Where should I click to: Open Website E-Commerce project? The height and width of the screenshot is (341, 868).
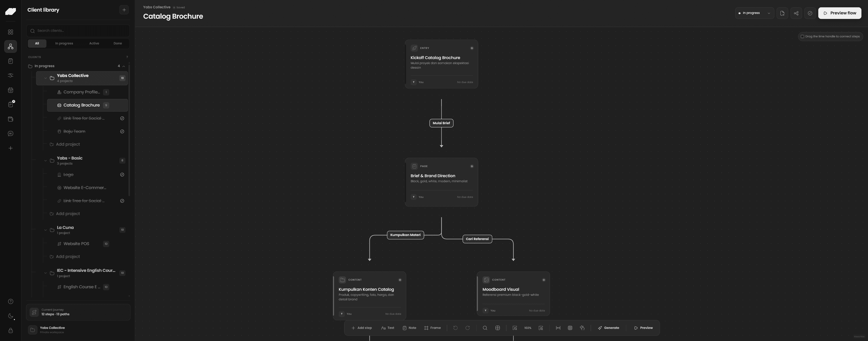coord(88,188)
